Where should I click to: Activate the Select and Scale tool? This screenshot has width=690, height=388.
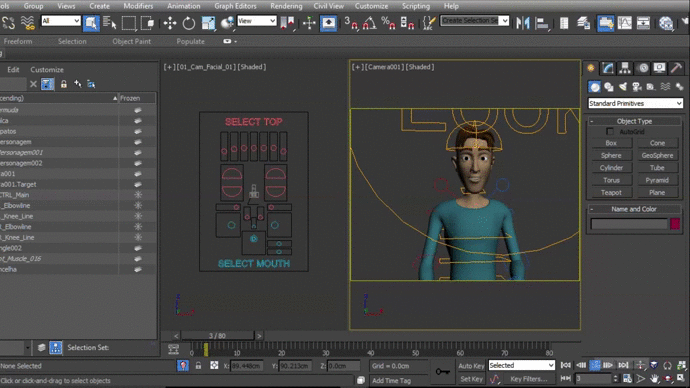tap(208, 23)
